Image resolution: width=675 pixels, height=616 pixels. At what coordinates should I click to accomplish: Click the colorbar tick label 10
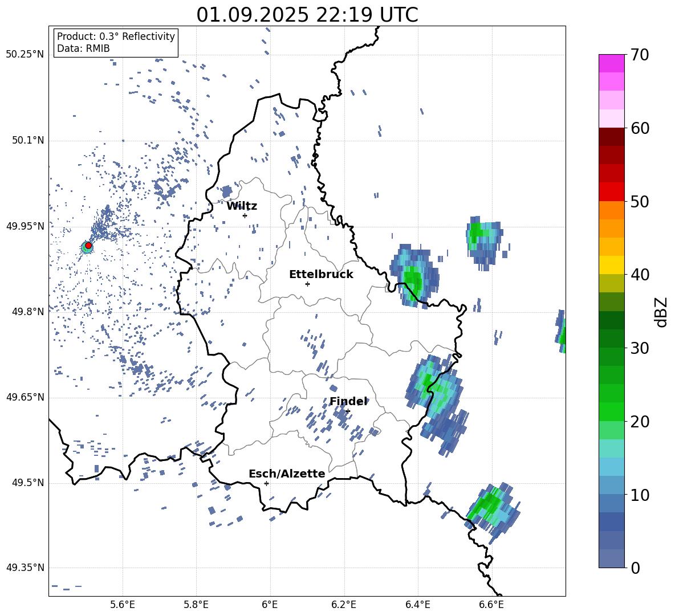640,495
